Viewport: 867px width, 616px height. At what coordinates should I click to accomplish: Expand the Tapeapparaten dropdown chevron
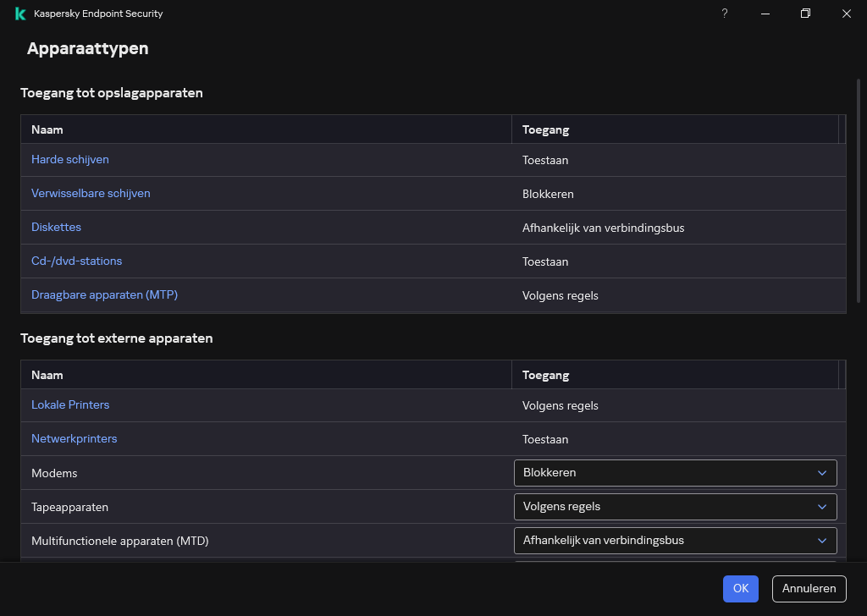[x=821, y=507]
